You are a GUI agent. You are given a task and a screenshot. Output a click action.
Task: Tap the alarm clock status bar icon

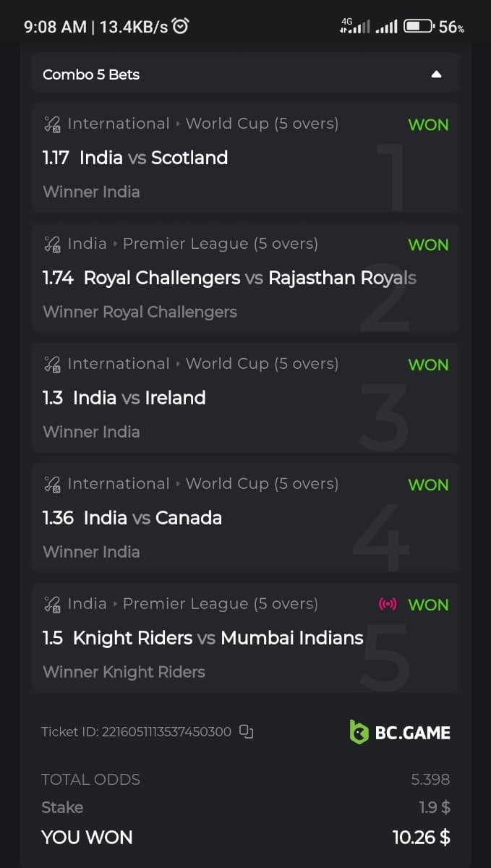[181, 27]
